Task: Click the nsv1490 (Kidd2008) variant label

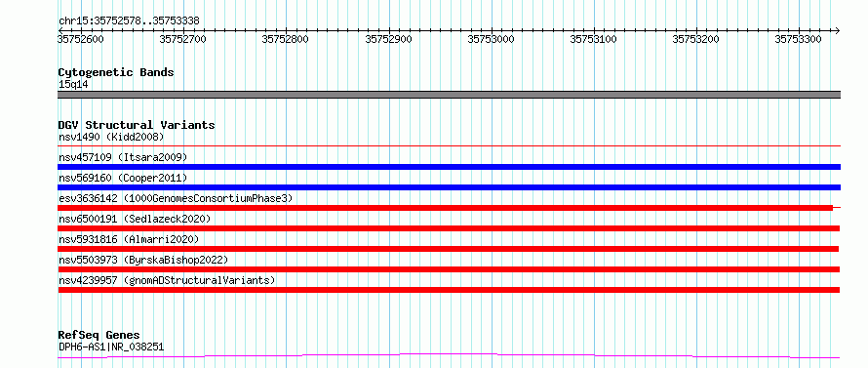Action: (x=111, y=137)
